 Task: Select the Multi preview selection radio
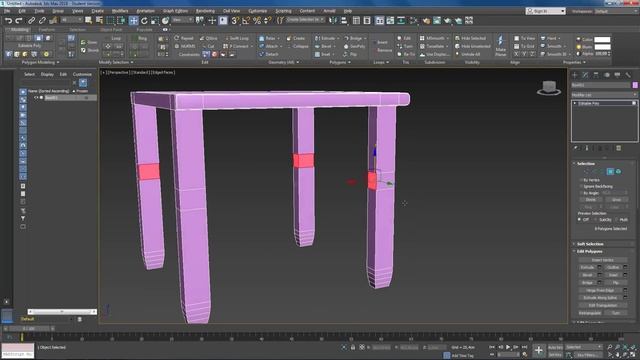click(617, 220)
